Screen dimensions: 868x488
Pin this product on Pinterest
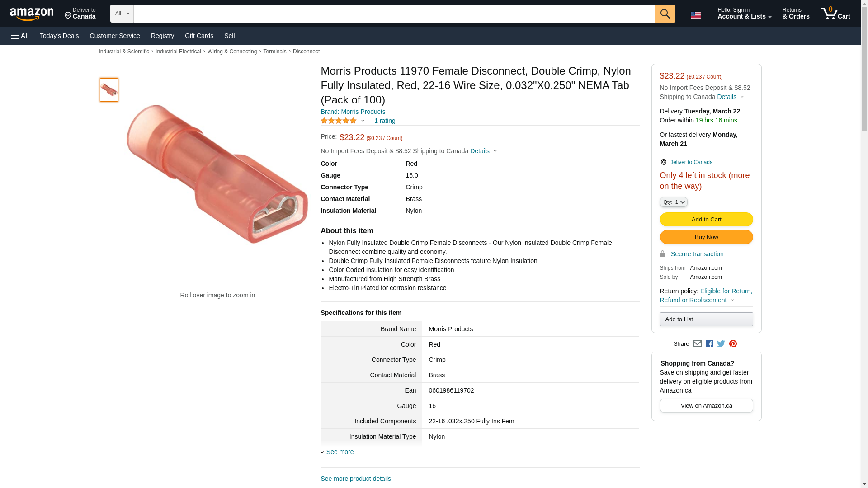click(x=733, y=344)
